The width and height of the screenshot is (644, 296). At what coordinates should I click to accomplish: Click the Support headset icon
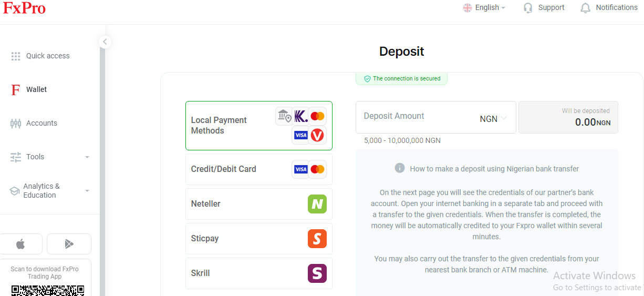pos(528,8)
